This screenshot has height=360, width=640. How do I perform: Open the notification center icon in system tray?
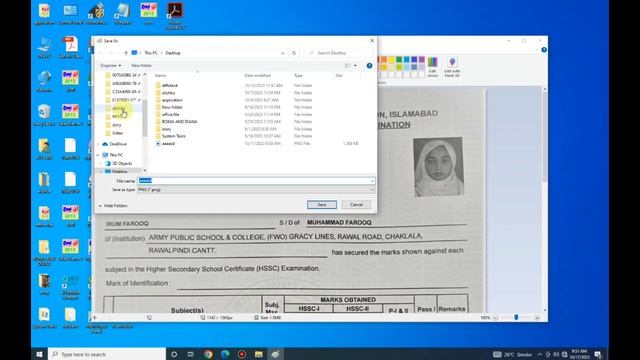(598, 354)
